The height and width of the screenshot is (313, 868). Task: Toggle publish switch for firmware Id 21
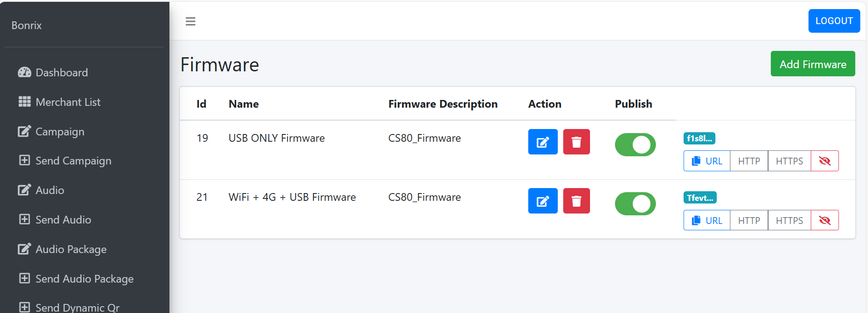(635, 204)
